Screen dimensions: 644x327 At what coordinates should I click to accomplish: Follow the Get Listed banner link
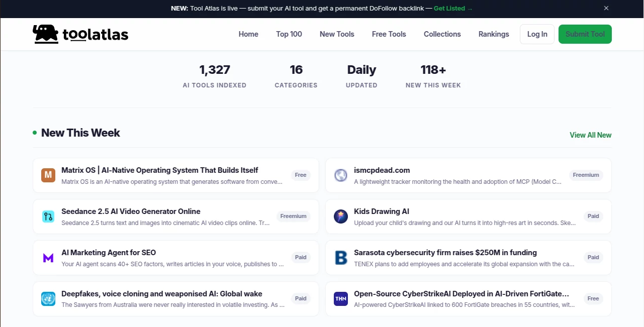pos(453,9)
